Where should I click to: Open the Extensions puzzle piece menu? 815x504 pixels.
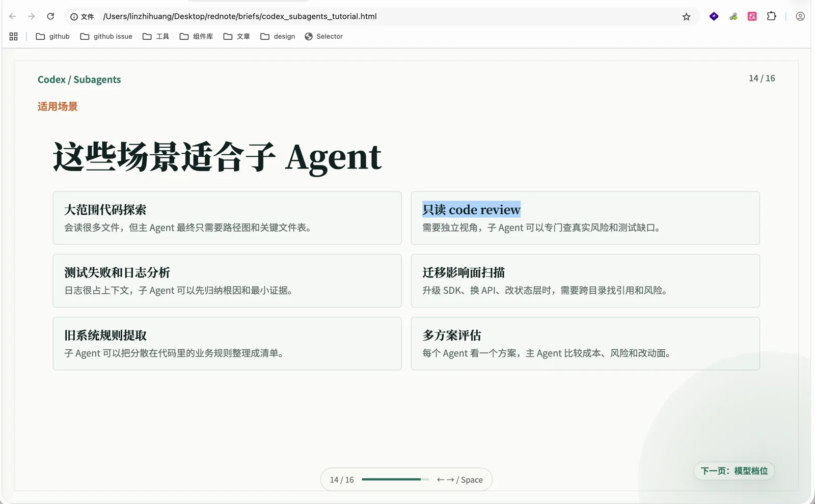[x=771, y=16]
